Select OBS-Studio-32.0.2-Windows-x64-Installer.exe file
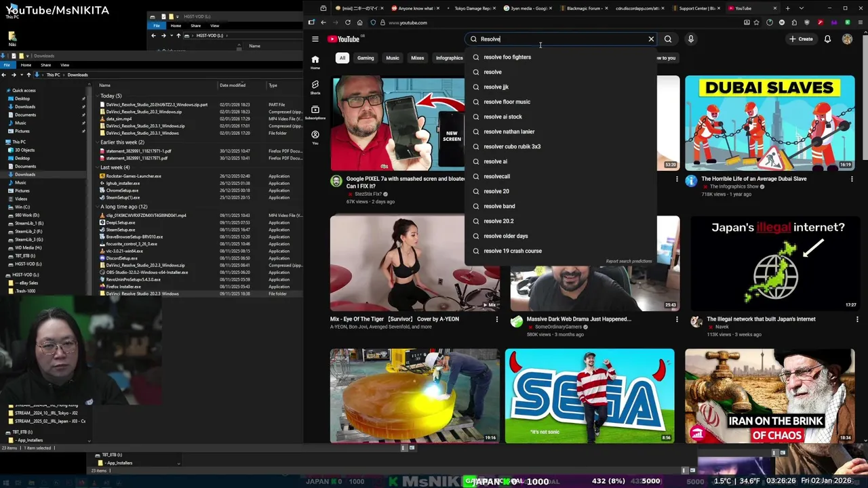This screenshot has width=868, height=488. tap(146, 272)
